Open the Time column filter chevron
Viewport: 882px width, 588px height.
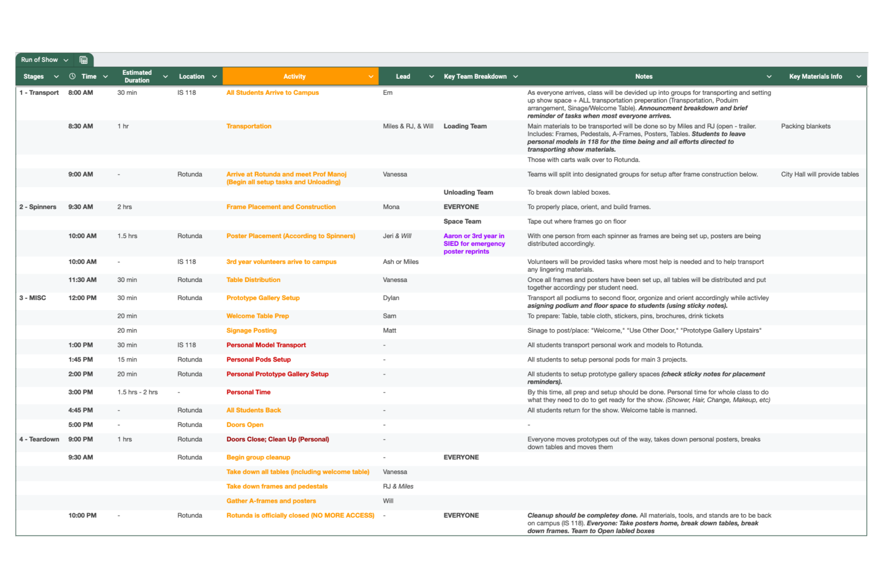tap(105, 76)
